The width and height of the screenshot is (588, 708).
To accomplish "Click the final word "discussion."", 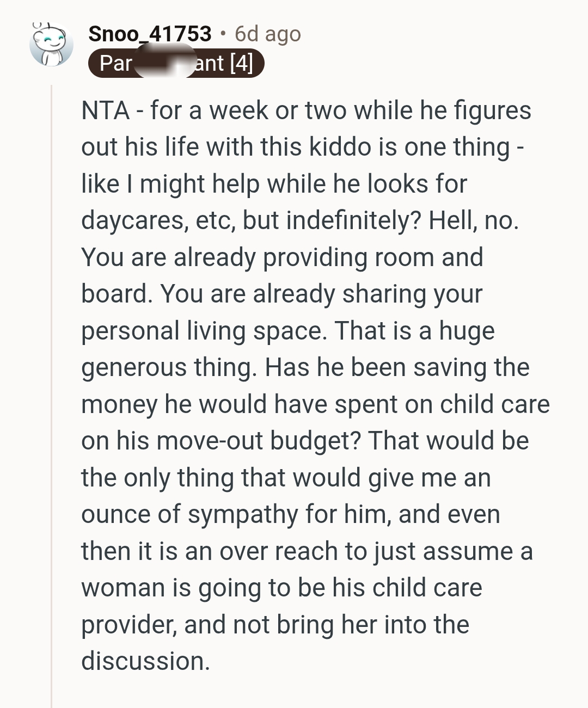I will point(145,661).
